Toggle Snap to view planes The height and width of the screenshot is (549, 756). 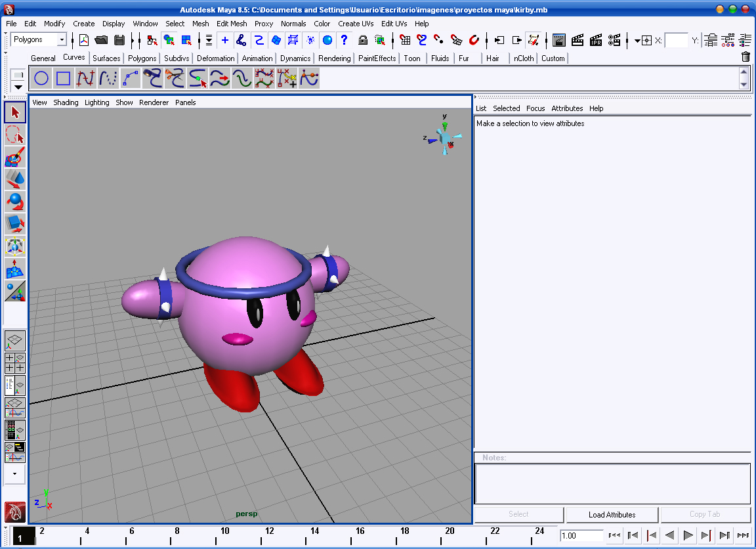click(x=456, y=40)
